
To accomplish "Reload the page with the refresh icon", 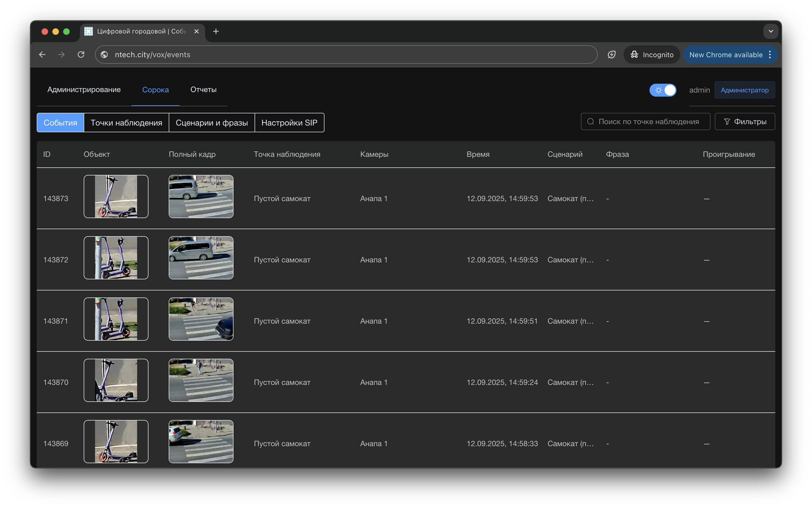I will point(81,55).
